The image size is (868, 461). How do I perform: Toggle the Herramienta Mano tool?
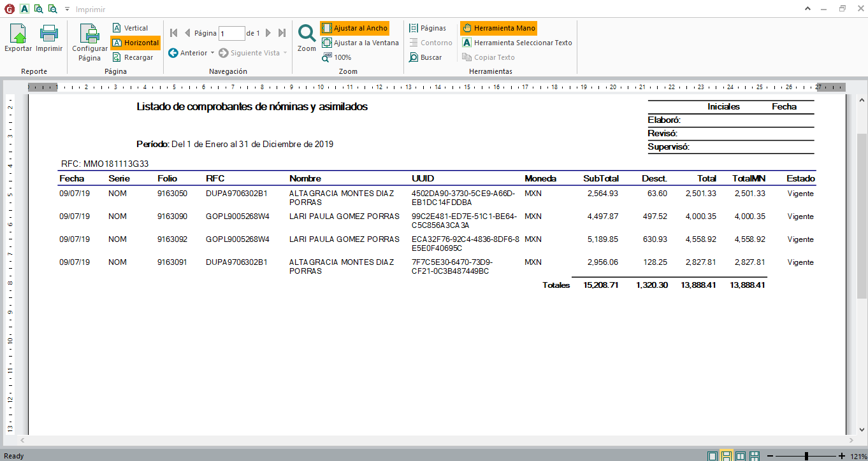(x=498, y=28)
